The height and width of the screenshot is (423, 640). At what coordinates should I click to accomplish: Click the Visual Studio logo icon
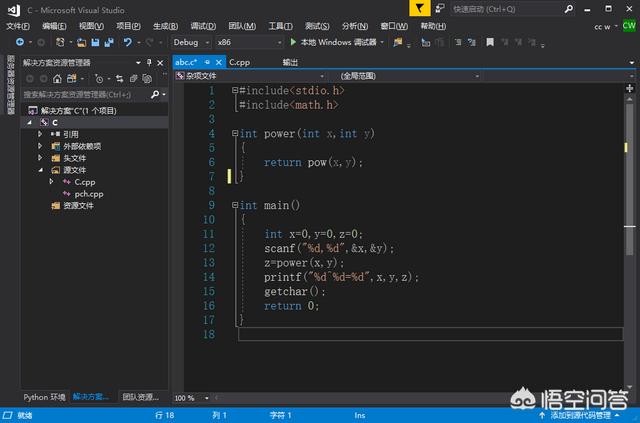pyautogui.click(x=13, y=10)
